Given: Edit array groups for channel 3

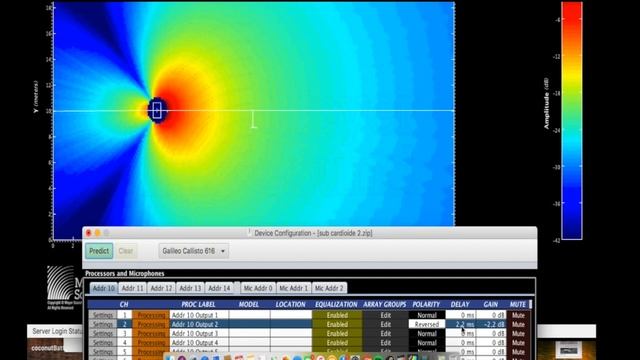Looking at the screenshot, I should pos(385,333).
